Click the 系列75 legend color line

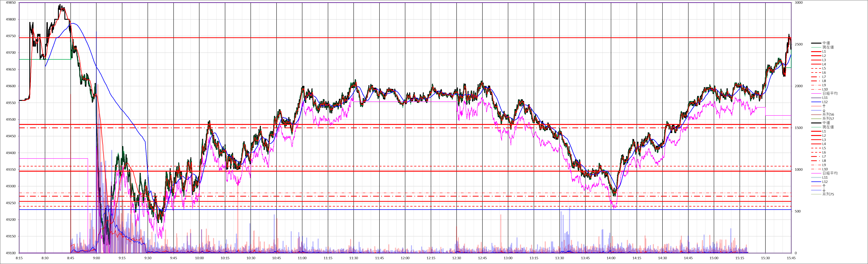[x=816, y=195]
